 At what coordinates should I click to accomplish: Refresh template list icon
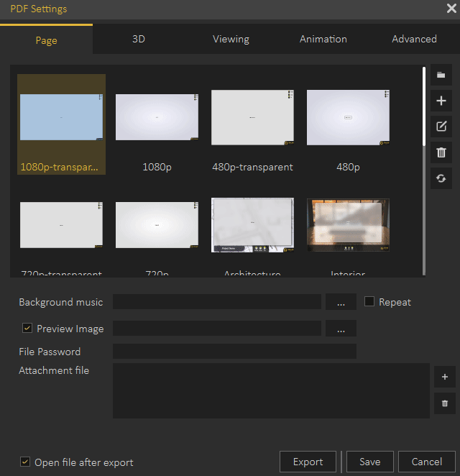coord(441,178)
